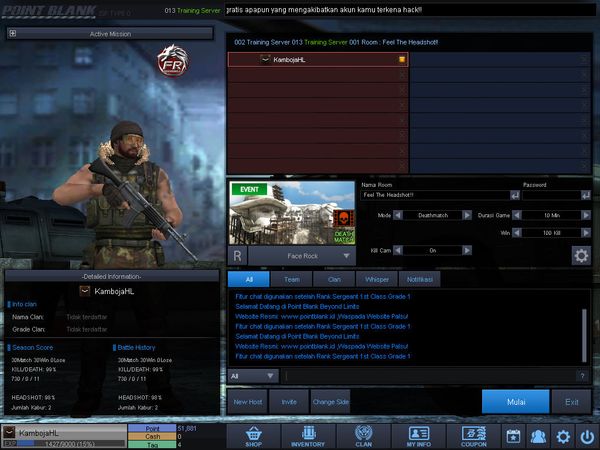Screen dimensions: 600x450
Task: Click the Cash balance label
Action: (152, 436)
